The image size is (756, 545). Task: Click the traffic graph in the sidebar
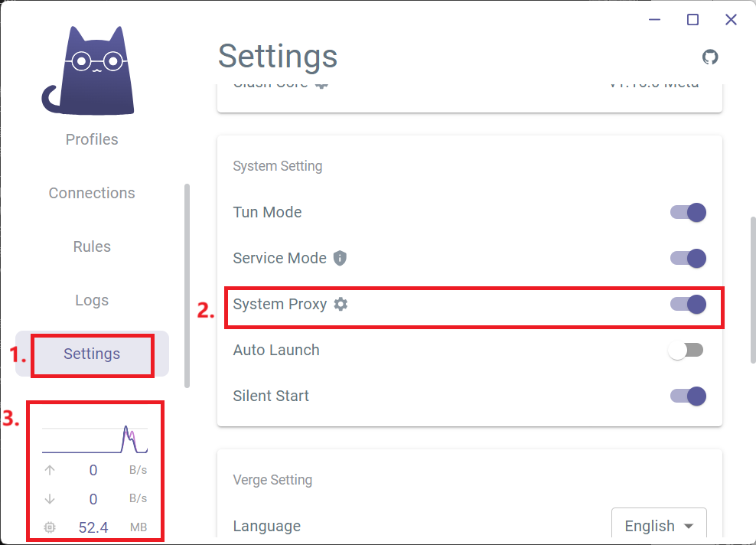pyautogui.click(x=95, y=439)
